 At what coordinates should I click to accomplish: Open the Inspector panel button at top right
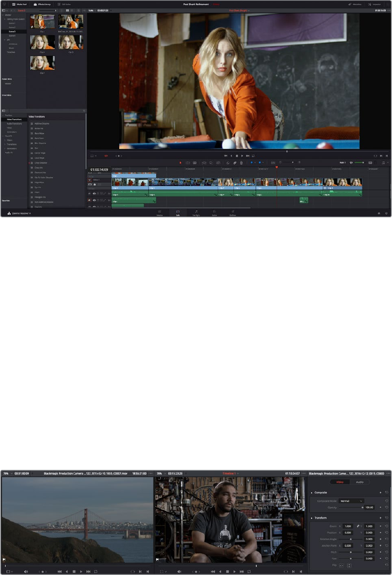point(374,4)
